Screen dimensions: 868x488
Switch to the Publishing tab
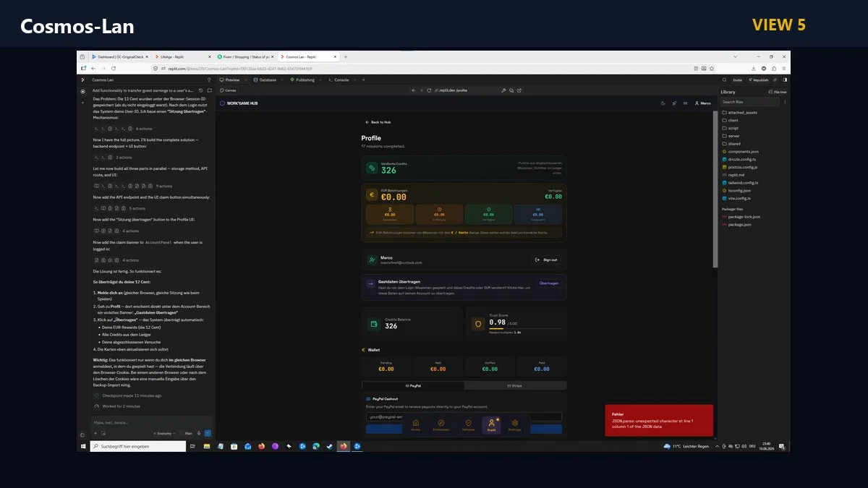302,80
